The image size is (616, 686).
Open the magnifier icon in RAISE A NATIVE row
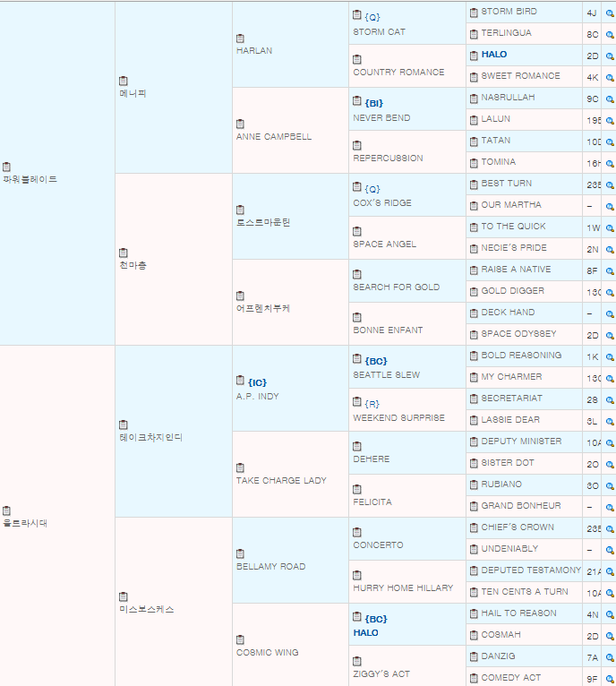point(610,270)
